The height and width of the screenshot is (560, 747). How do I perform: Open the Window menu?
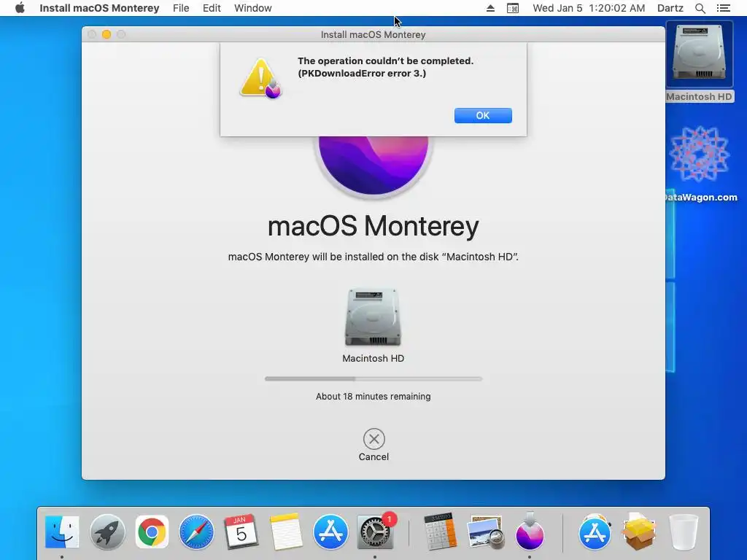253,8
